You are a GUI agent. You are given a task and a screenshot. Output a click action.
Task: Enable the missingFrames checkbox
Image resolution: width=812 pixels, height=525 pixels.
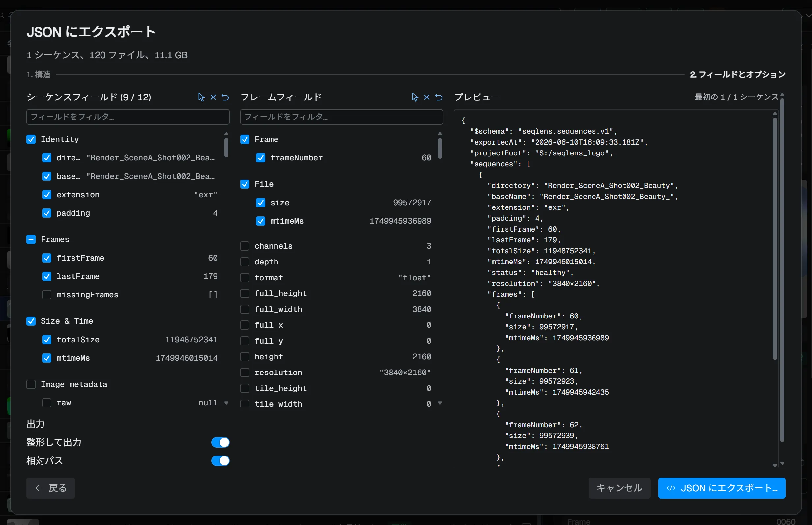(x=47, y=295)
